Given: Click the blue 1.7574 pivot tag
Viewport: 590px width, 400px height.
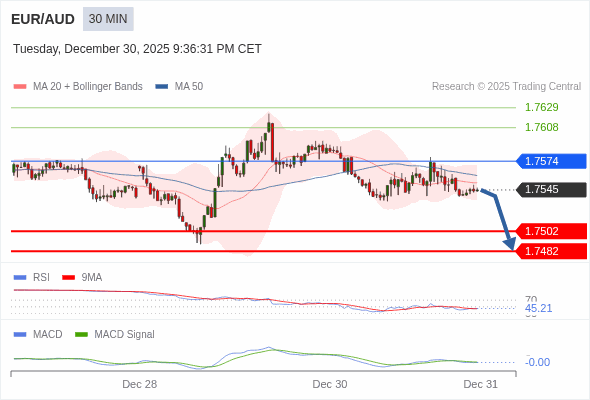Looking at the screenshot, I should [x=551, y=161].
